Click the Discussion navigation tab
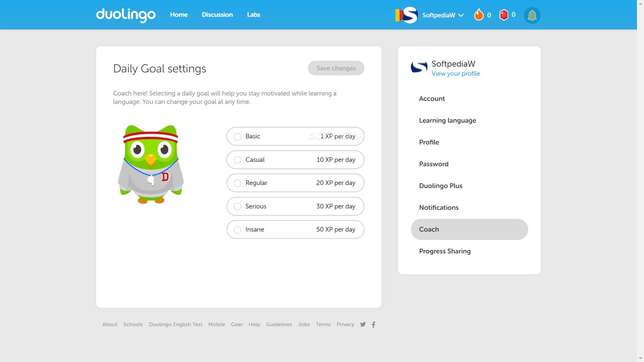The width and height of the screenshot is (644, 362). point(217,15)
